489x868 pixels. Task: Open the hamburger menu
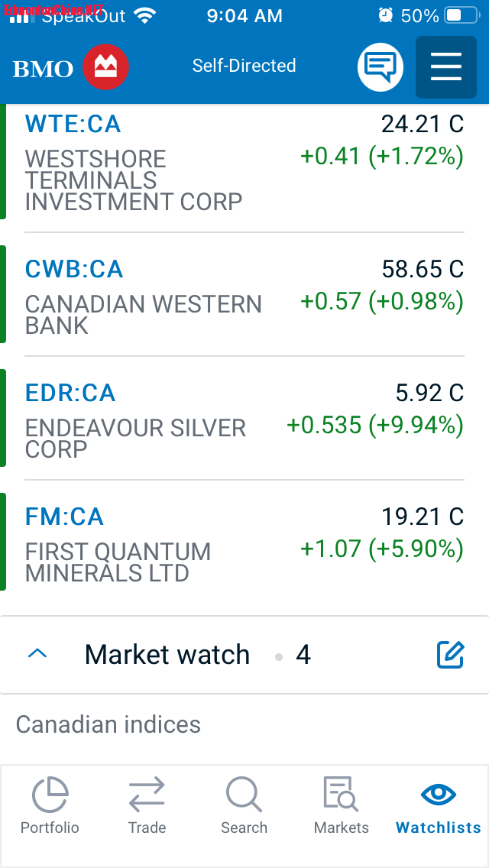445,67
